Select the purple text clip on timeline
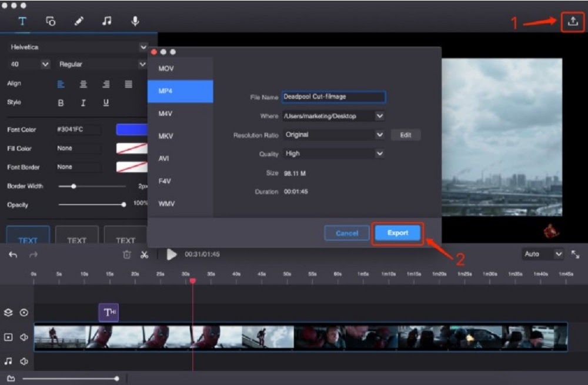 tap(109, 313)
